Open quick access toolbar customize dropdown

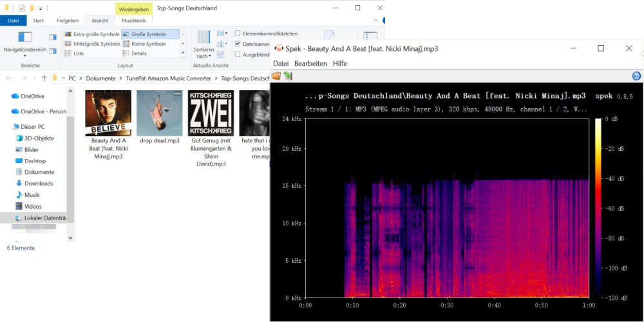[40, 8]
